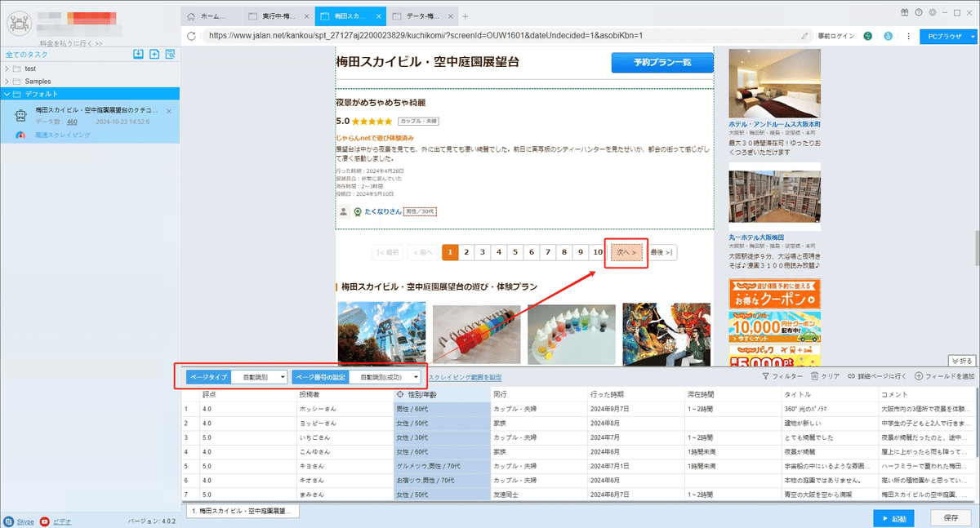Viewport: 980px width, 528px height.
Task: Click the green round icon after 事前ログイン
Action: pos(867,36)
